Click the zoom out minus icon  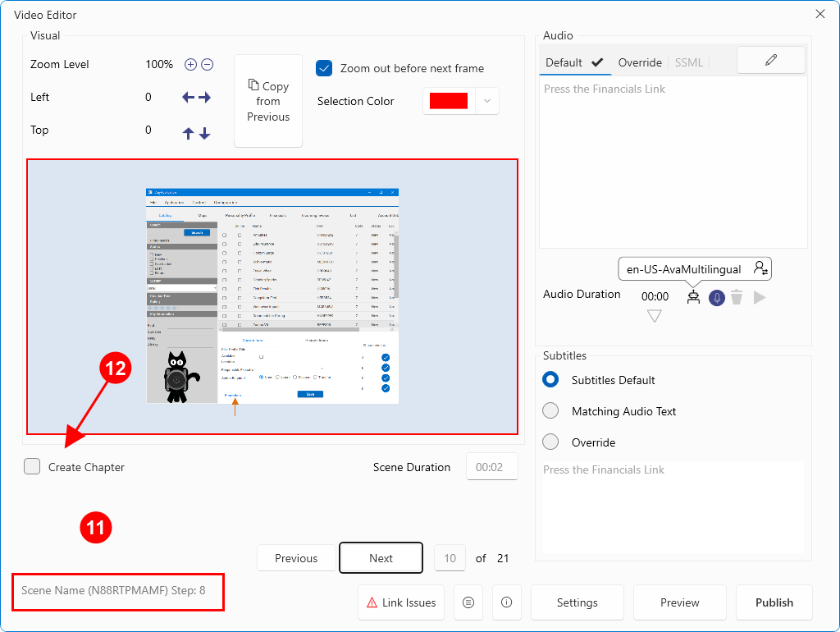click(208, 65)
